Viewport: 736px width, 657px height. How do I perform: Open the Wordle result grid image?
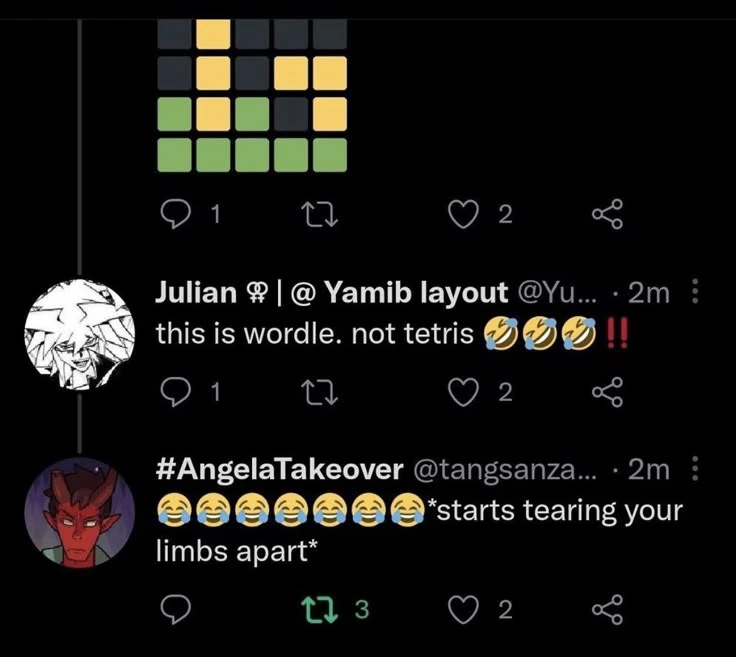point(252,88)
